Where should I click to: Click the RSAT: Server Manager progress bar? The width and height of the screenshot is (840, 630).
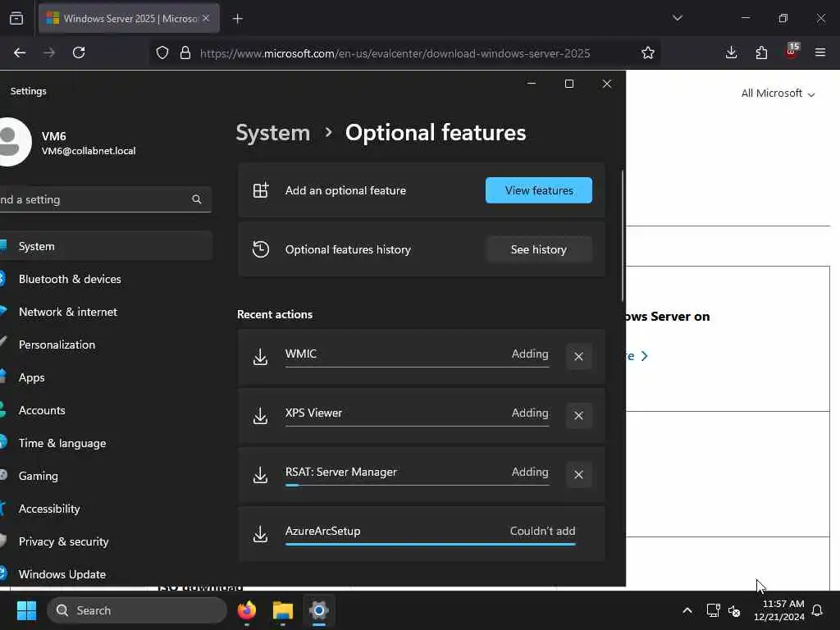pyautogui.click(x=417, y=486)
